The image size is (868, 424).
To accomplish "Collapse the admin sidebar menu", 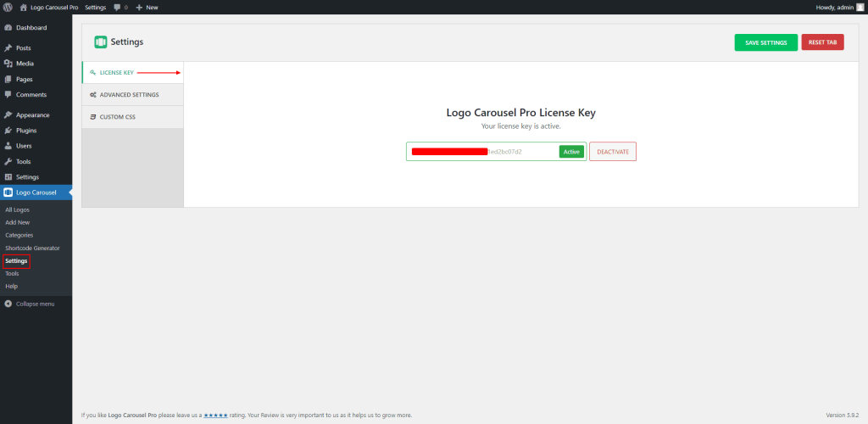I will [x=30, y=304].
